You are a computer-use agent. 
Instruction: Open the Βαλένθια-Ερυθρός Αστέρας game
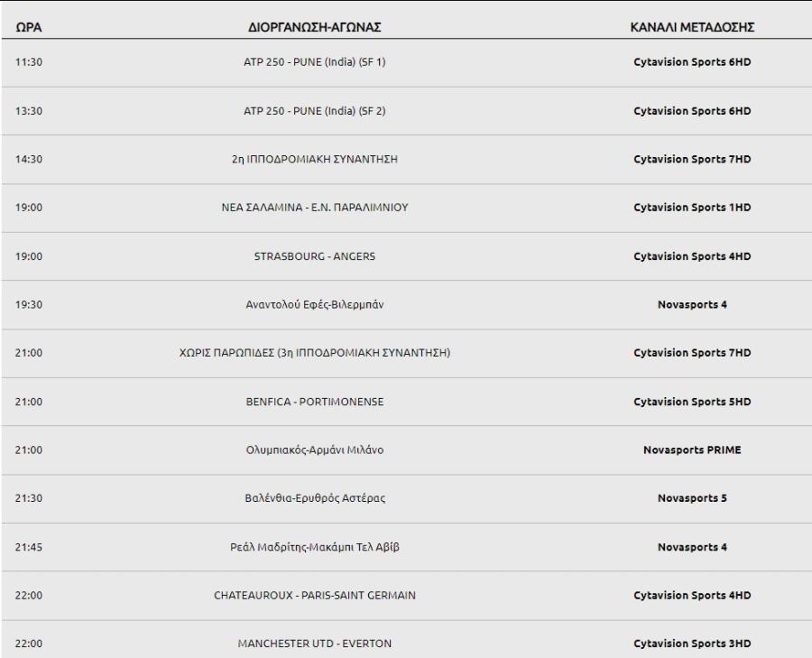pos(314,498)
